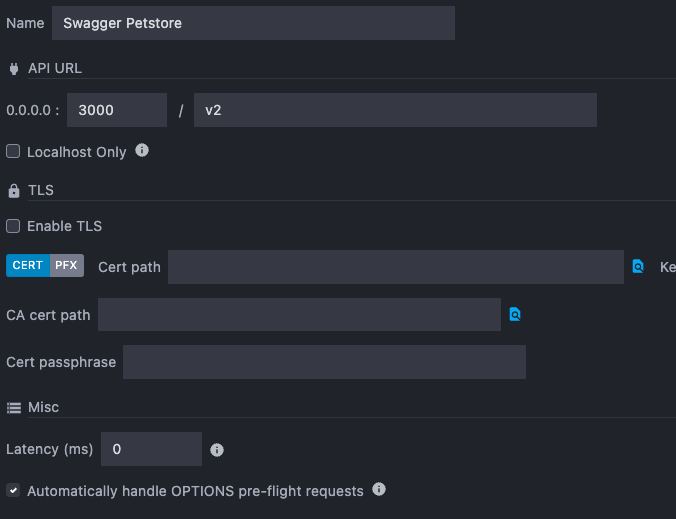Focus the Name field containing Swagger Petstore
676x519 pixels.
(x=253, y=23)
